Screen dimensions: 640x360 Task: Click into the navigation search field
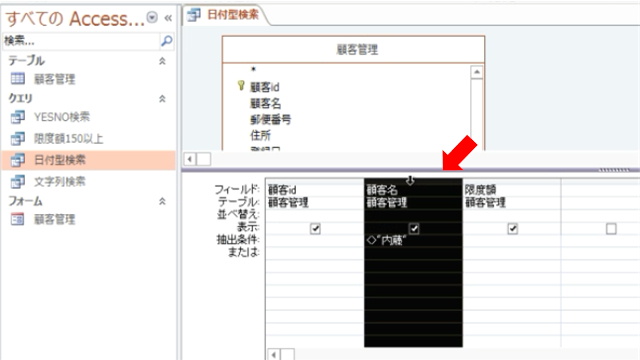(81, 41)
